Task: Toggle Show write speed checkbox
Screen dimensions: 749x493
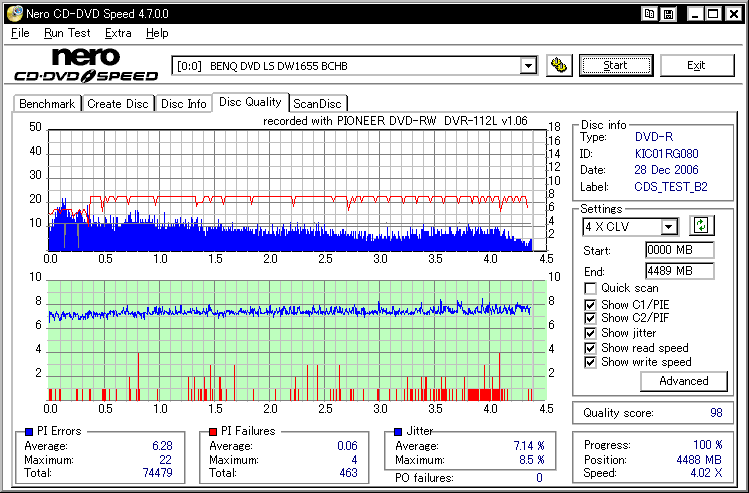Action: click(x=590, y=362)
